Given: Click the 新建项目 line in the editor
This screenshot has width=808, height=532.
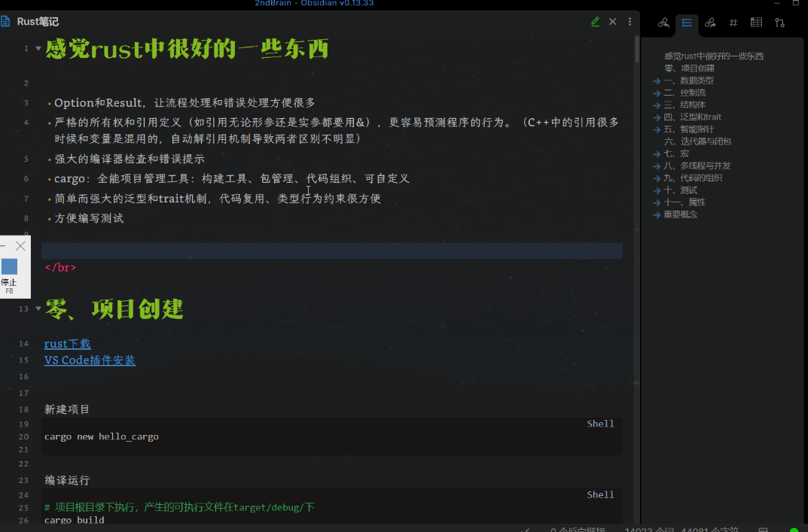Looking at the screenshot, I should click(67, 409).
